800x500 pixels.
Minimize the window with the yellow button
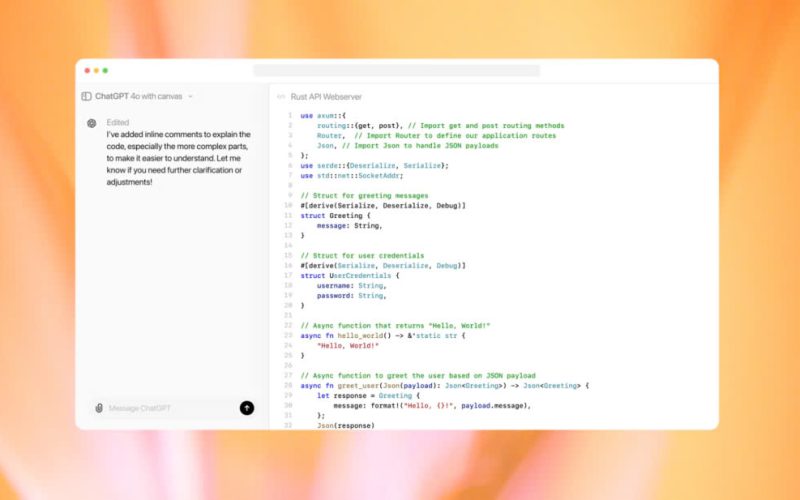[96, 71]
